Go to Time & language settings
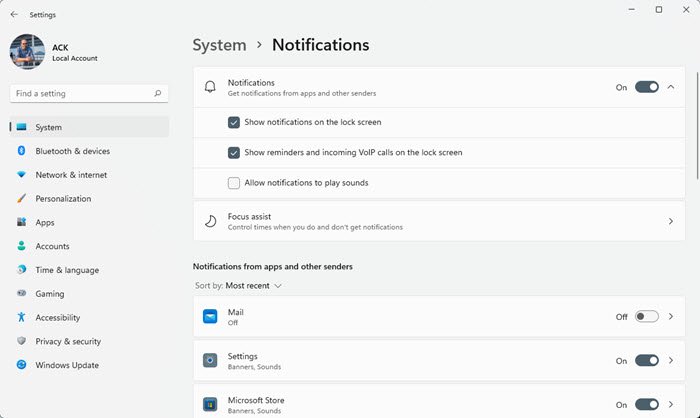 [x=66, y=270]
